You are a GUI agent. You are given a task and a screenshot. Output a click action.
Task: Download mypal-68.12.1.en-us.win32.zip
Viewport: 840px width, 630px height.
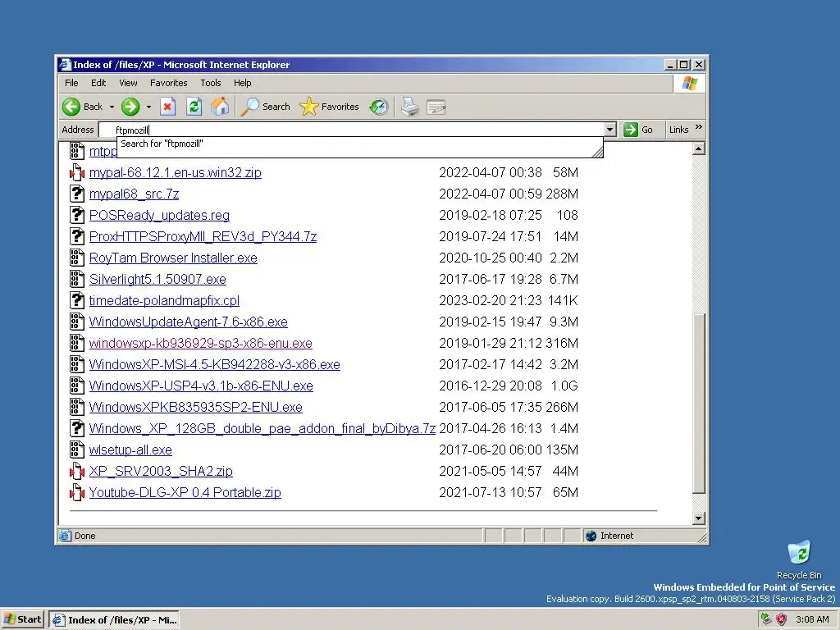pos(176,172)
